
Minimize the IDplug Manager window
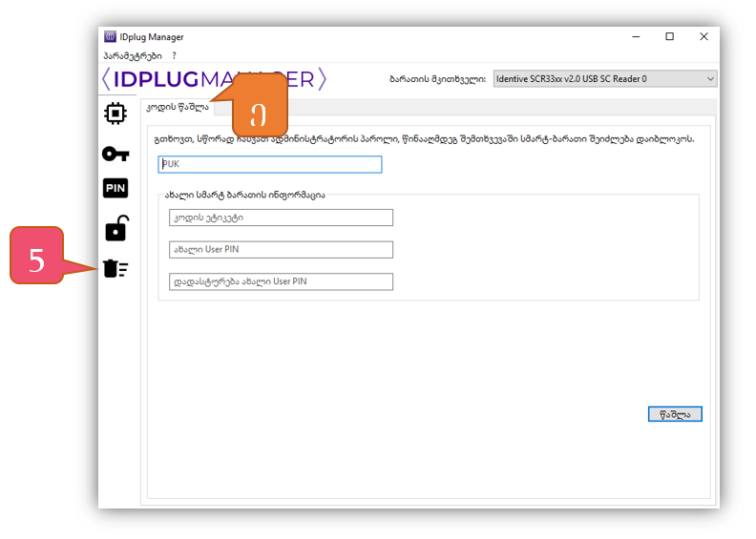[x=636, y=37]
